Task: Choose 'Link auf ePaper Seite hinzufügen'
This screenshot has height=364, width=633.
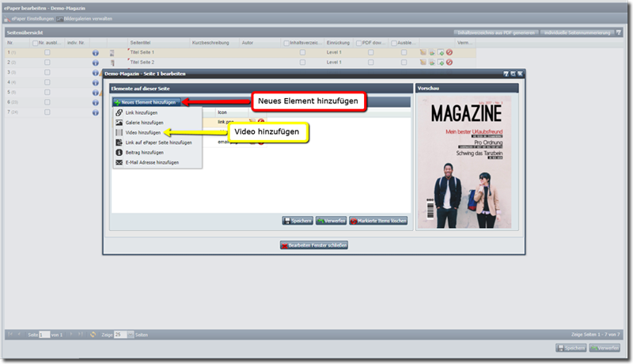Action: pyautogui.click(x=157, y=142)
